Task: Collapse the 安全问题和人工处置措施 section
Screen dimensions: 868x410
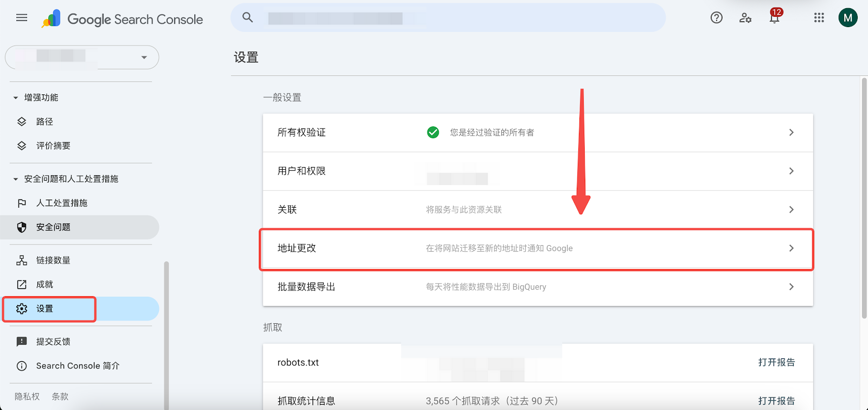Action: [16, 179]
